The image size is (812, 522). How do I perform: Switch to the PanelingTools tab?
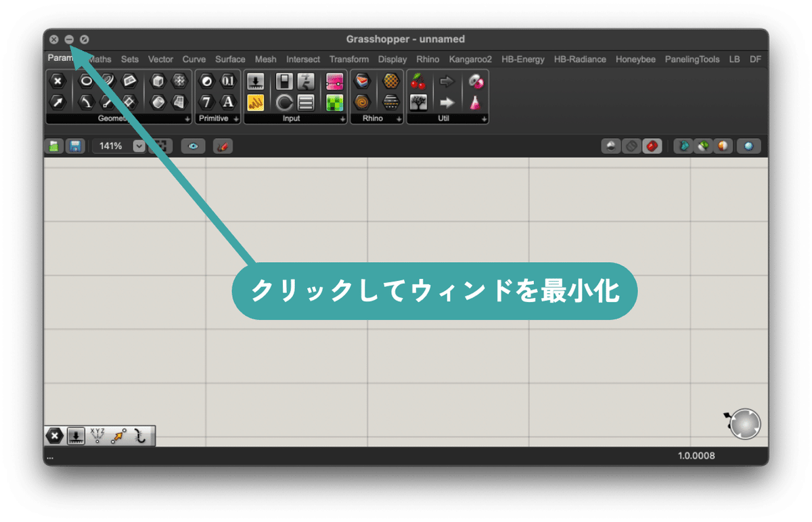click(x=692, y=59)
